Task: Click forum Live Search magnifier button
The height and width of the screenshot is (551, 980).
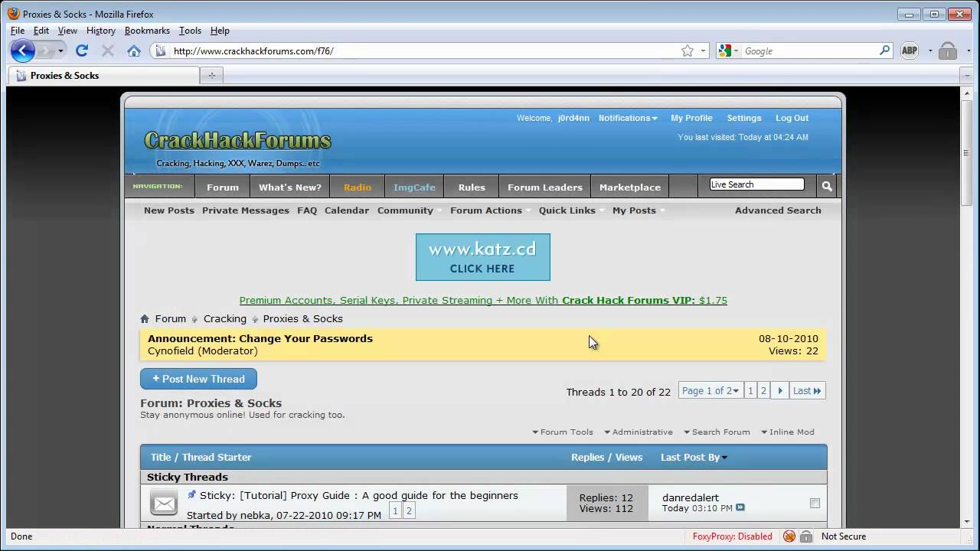Action: (x=827, y=186)
